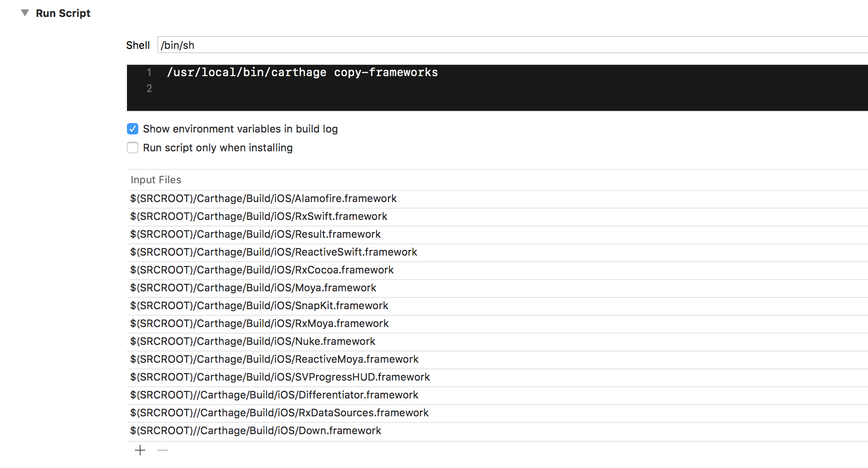Select the Moya.framework input file row
The height and width of the screenshot is (468, 868).
click(x=253, y=288)
